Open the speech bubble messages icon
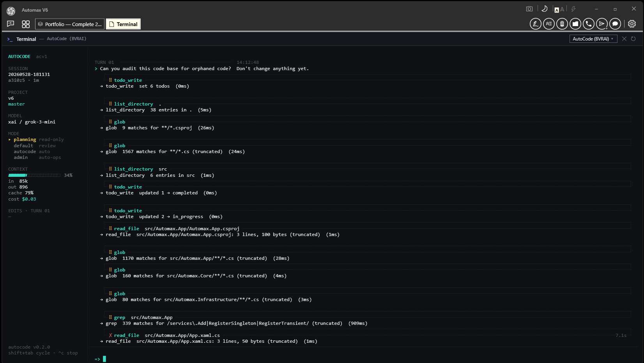 (615, 24)
